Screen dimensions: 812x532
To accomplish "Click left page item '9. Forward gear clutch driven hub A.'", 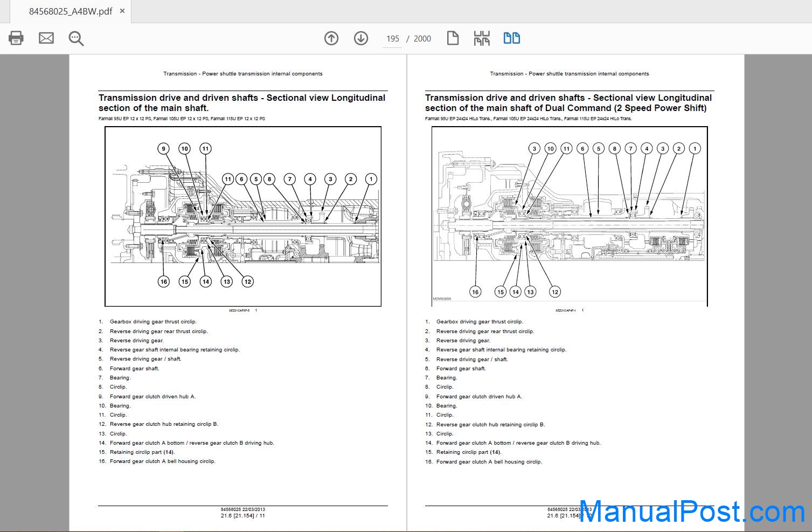I will coord(147,397).
